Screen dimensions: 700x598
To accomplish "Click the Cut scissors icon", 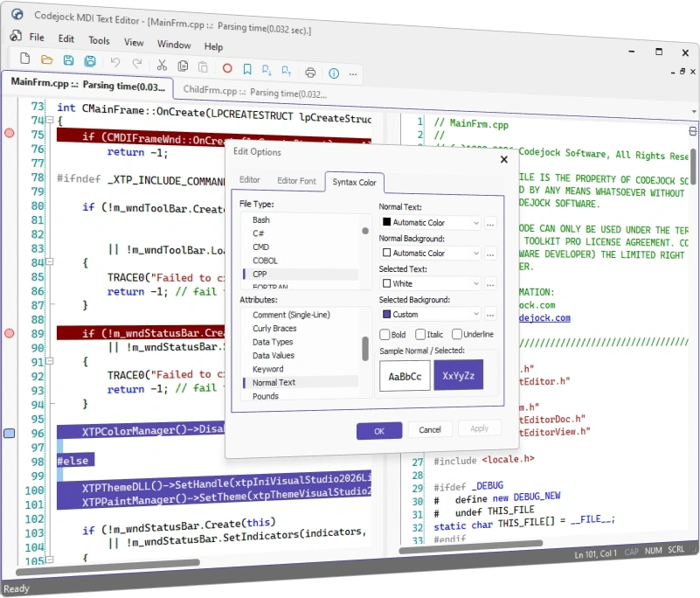I will 162,66.
